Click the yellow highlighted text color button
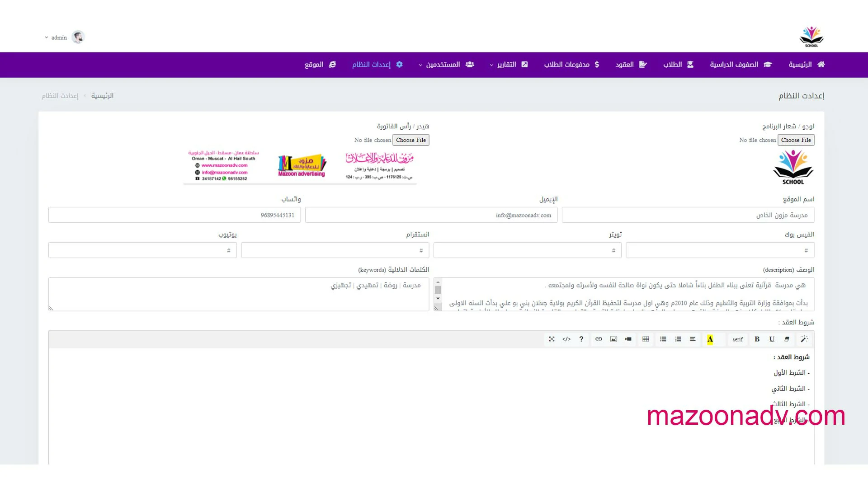This screenshot has width=868, height=488. [x=710, y=339]
